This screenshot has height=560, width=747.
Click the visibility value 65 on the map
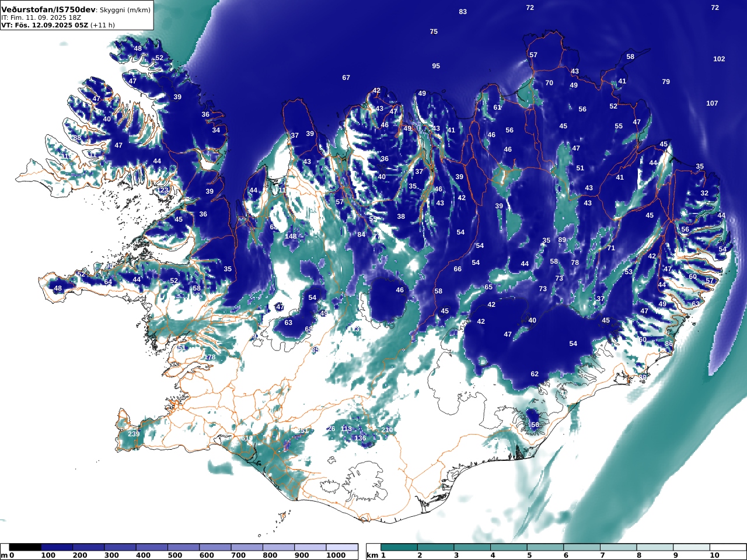(488, 287)
